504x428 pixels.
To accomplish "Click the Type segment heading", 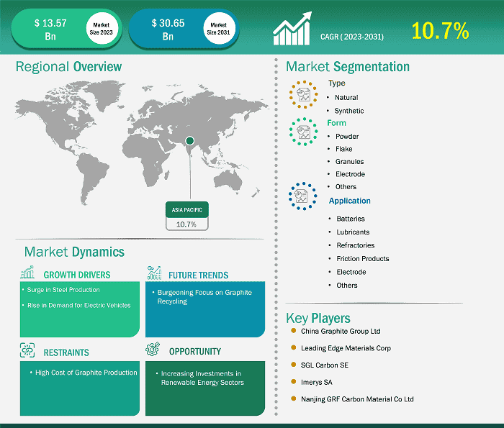I will [x=337, y=83].
